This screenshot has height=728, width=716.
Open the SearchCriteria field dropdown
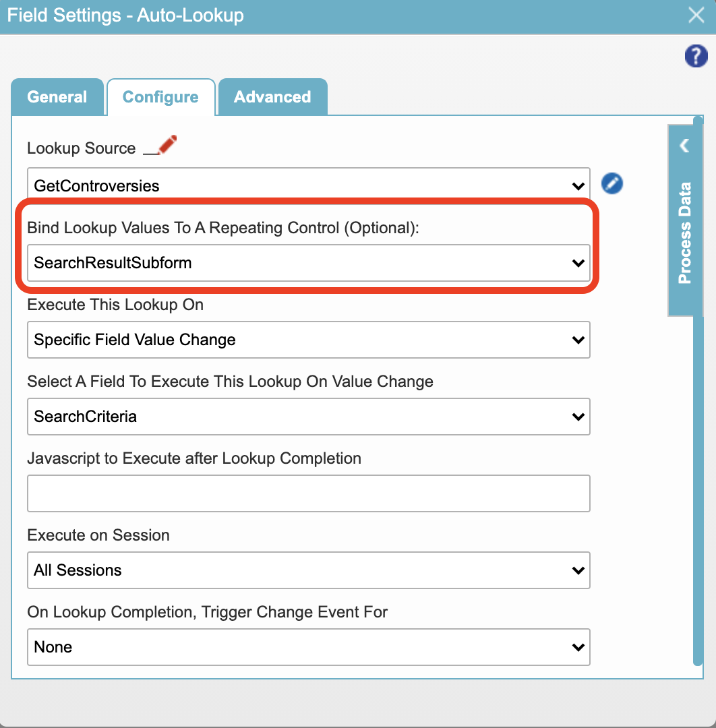click(x=308, y=417)
